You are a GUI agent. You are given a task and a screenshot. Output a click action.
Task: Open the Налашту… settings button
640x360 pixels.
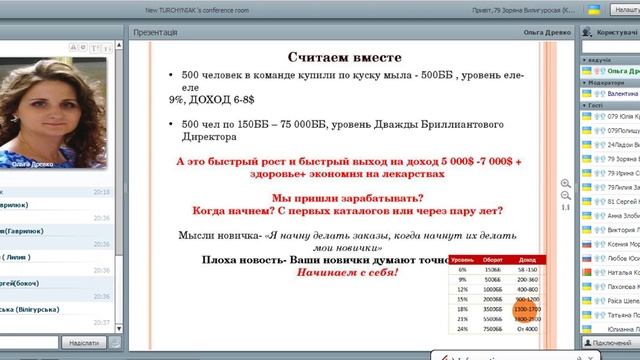click(x=625, y=10)
